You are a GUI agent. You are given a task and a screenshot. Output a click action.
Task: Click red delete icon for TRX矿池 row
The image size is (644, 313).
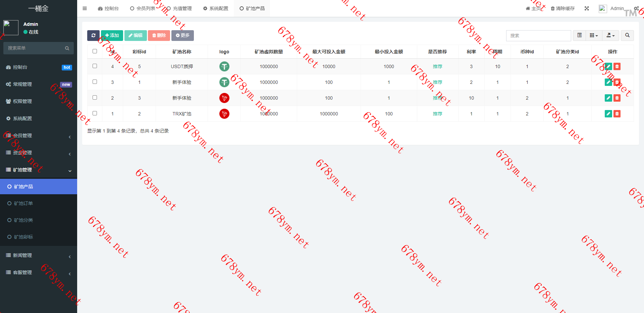[617, 114]
